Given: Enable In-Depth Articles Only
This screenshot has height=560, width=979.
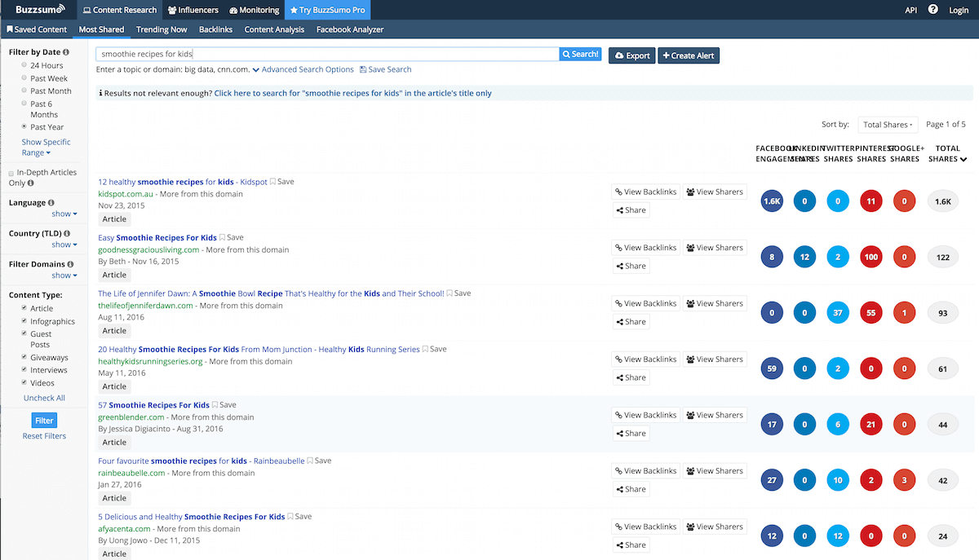Looking at the screenshot, I should point(10,173).
